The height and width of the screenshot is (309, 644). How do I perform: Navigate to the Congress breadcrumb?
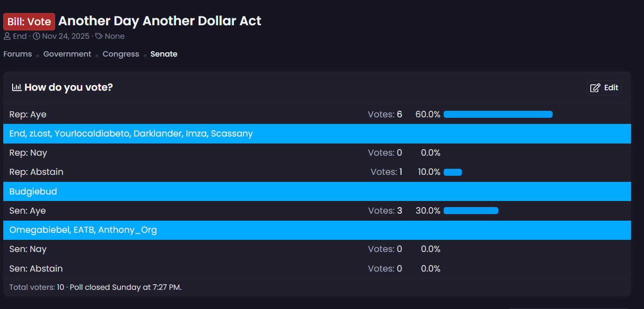pyautogui.click(x=121, y=54)
